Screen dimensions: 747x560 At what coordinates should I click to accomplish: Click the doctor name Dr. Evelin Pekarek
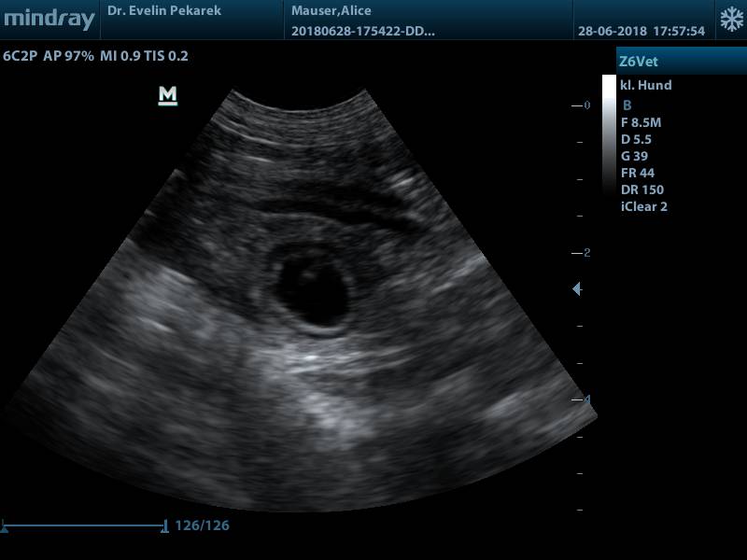[x=164, y=10]
